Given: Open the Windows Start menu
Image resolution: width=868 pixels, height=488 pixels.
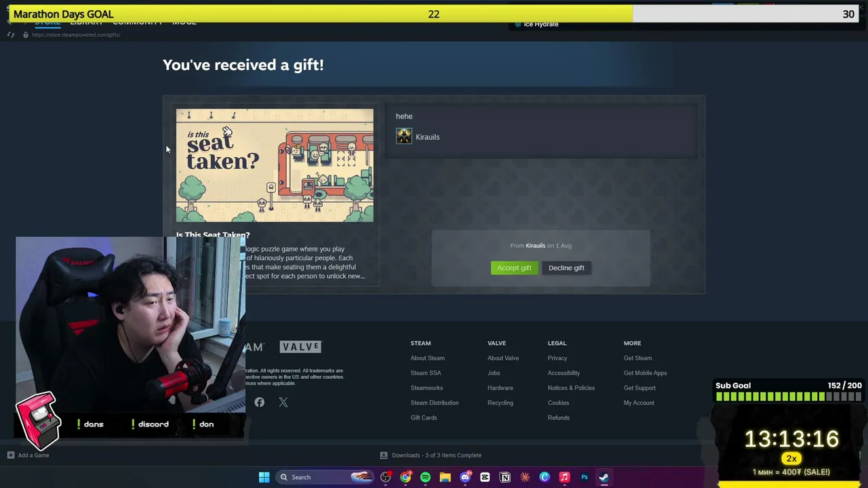Looking at the screenshot, I should click(264, 477).
